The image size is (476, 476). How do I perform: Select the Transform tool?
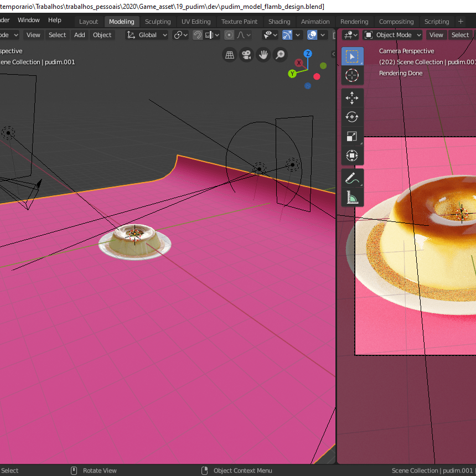click(x=352, y=156)
